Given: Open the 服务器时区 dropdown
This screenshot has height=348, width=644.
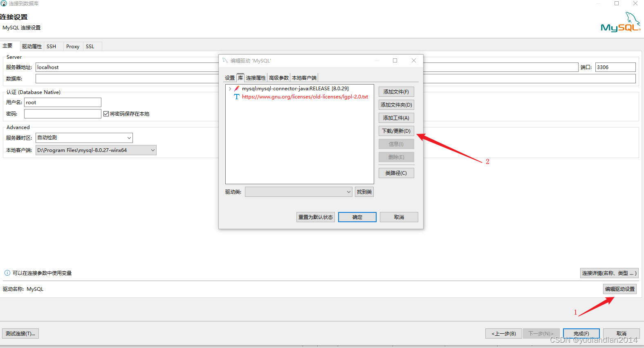Looking at the screenshot, I should click(x=129, y=138).
